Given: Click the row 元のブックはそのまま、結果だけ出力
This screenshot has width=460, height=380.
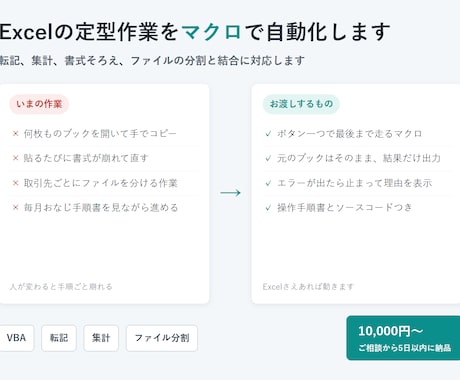Looking at the screenshot, I should click(358, 158).
